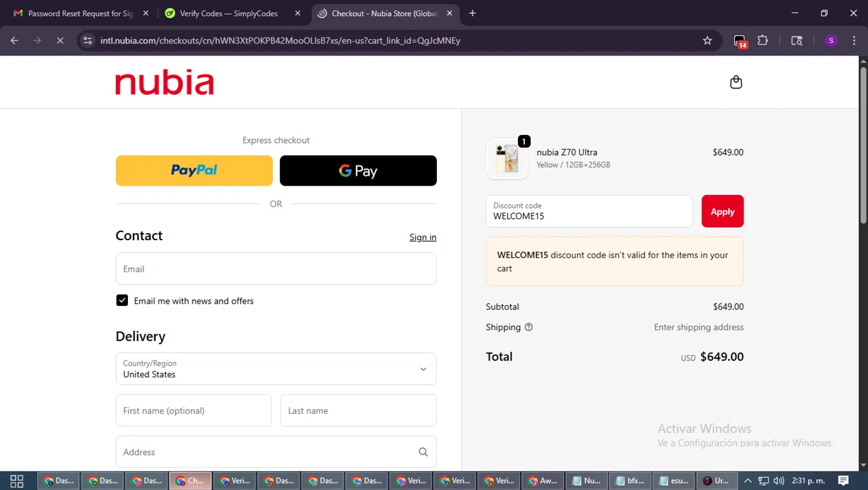
Task: Click the 'Express checkout' heading text
Action: coord(276,140)
